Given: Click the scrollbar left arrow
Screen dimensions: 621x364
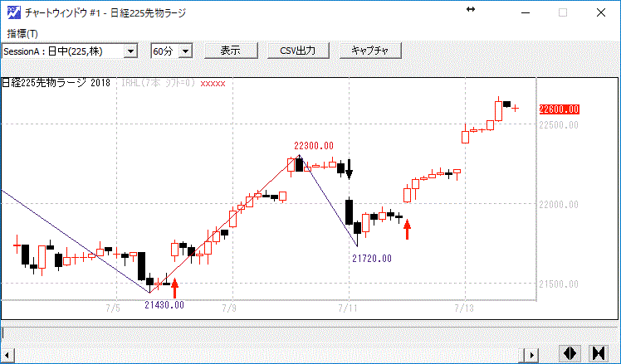Looking at the screenshot, I should 7,354.
